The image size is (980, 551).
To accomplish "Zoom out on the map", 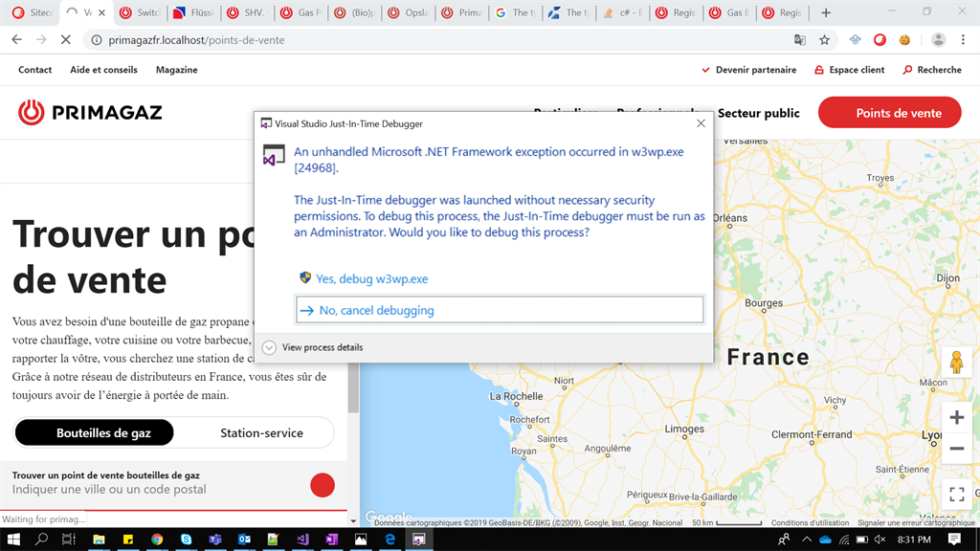I will (956, 449).
